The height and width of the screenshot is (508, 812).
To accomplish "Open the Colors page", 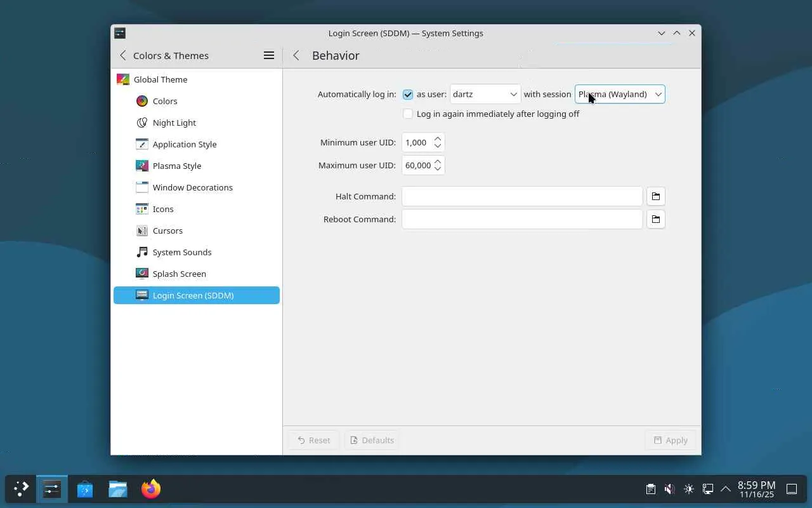I will click(197, 101).
